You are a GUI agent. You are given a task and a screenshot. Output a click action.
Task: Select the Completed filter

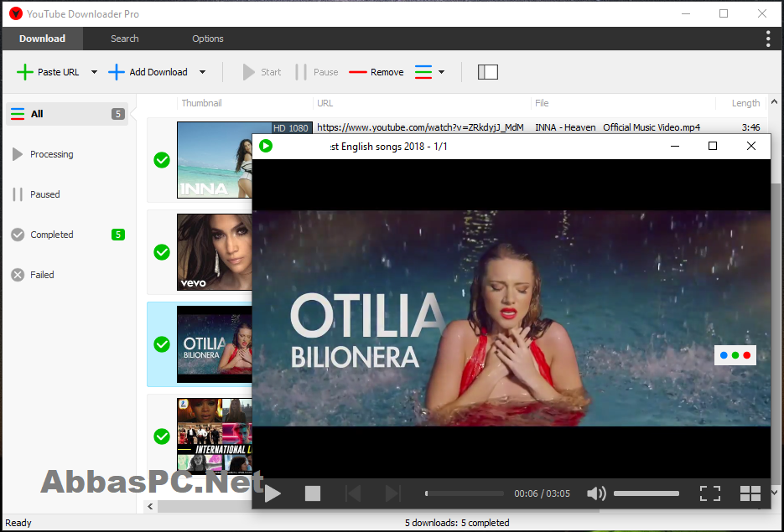click(67, 235)
